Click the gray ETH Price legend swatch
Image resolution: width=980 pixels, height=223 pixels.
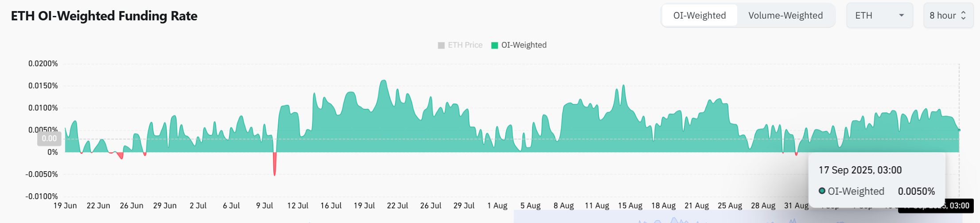tap(441, 46)
